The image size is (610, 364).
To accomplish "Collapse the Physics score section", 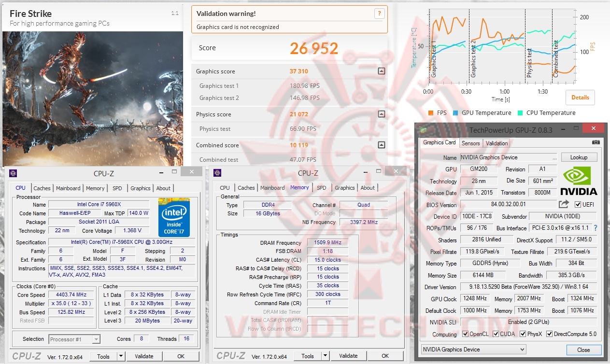I will click(382, 114).
